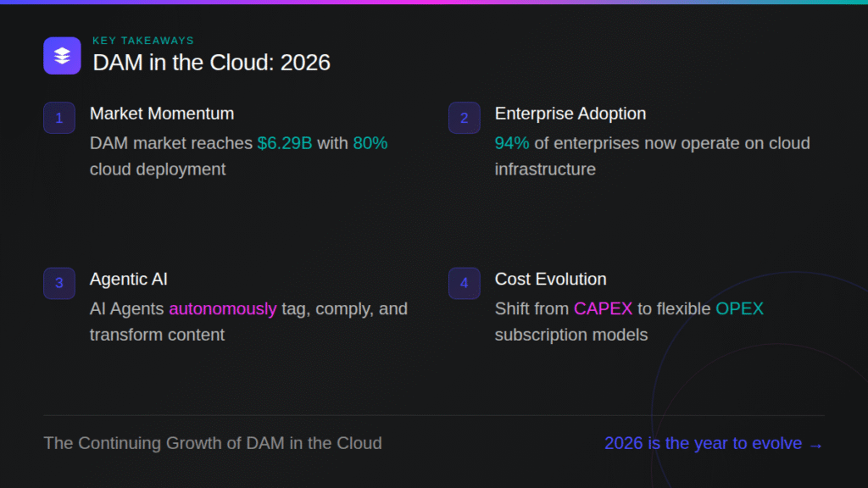Click the magenta autonomously text

[223, 308]
